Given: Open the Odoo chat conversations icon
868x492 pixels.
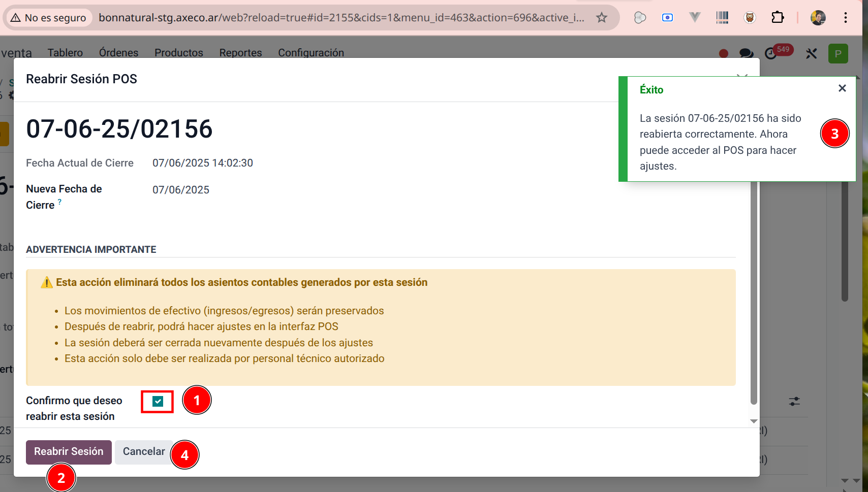Looking at the screenshot, I should coord(746,53).
